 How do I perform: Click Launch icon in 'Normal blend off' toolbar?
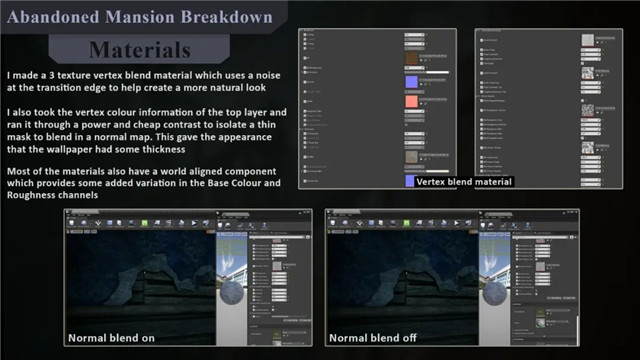pos(468,223)
